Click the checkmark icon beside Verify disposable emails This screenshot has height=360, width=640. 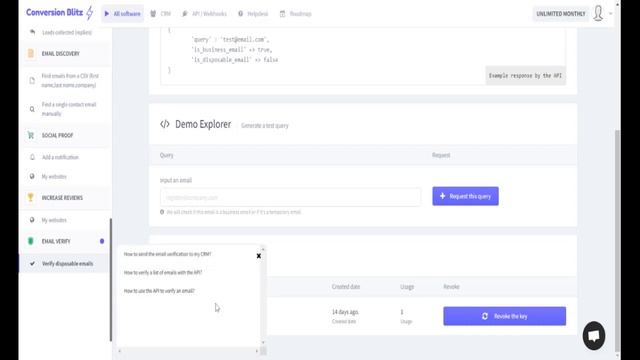pos(32,264)
